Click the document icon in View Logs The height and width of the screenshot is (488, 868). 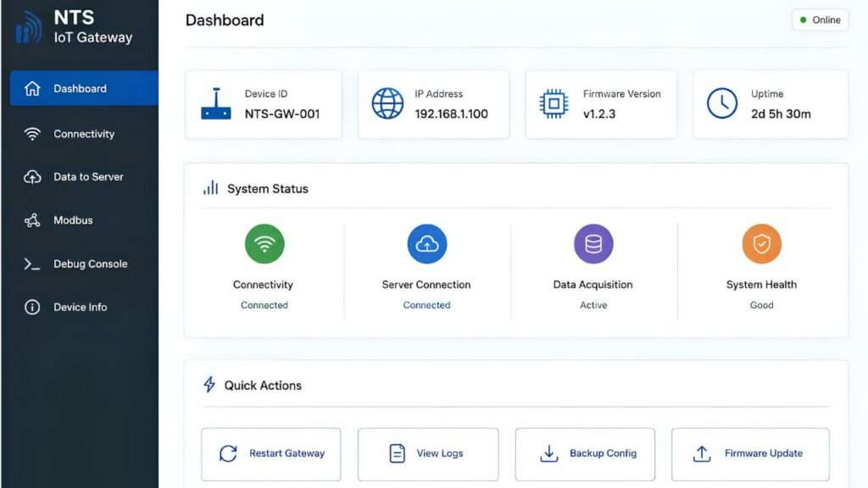click(x=397, y=454)
